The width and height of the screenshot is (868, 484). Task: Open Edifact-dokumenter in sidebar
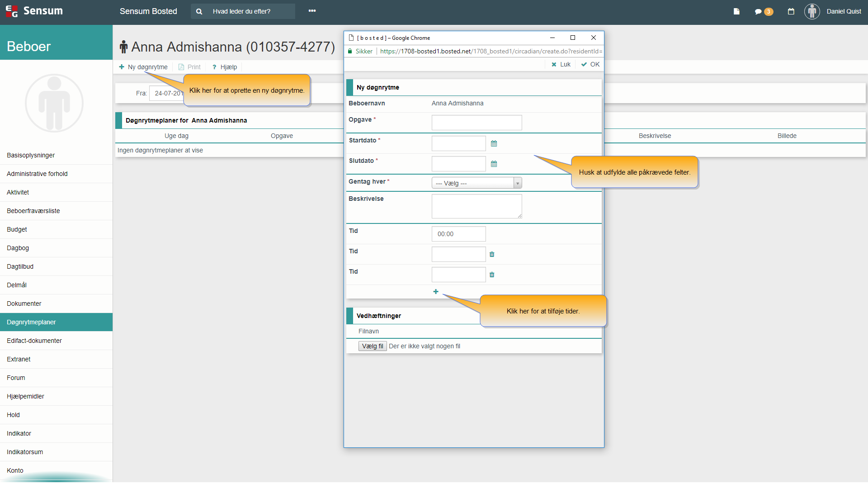[56, 341]
